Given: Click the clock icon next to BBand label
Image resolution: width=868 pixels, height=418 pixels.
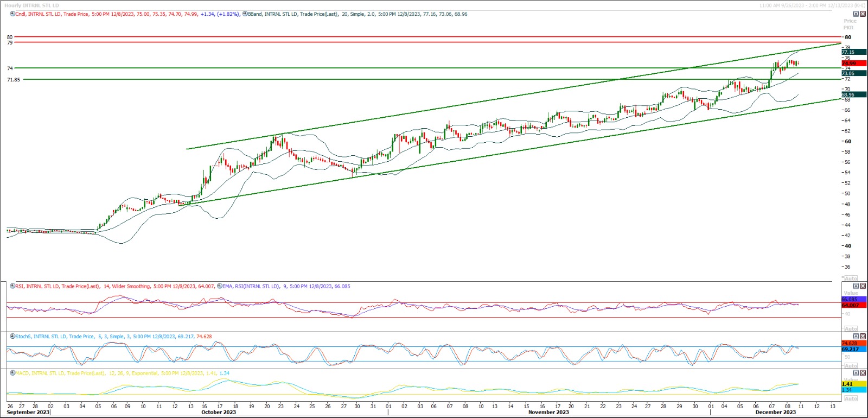Looking at the screenshot, I should (245, 14).
